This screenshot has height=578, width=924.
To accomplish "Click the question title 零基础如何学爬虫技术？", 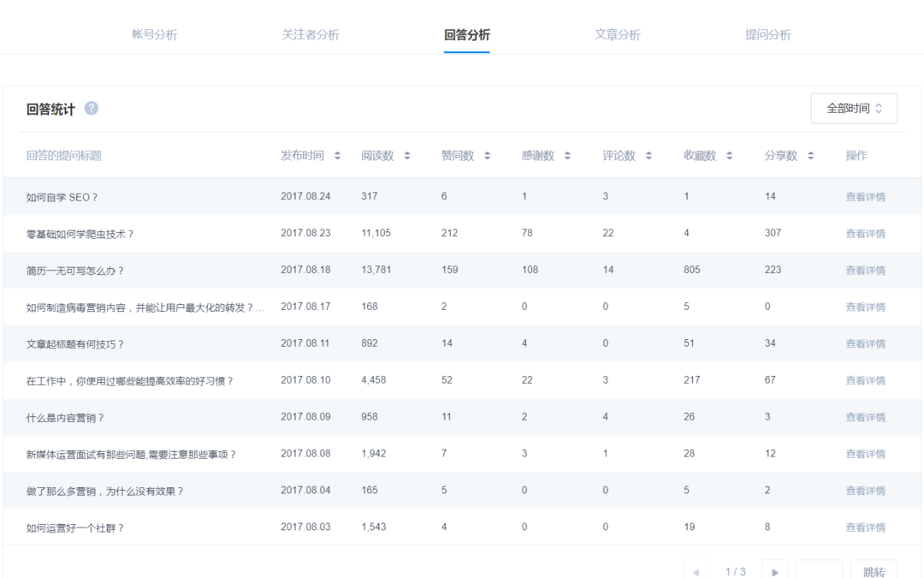I will [80, 234].
